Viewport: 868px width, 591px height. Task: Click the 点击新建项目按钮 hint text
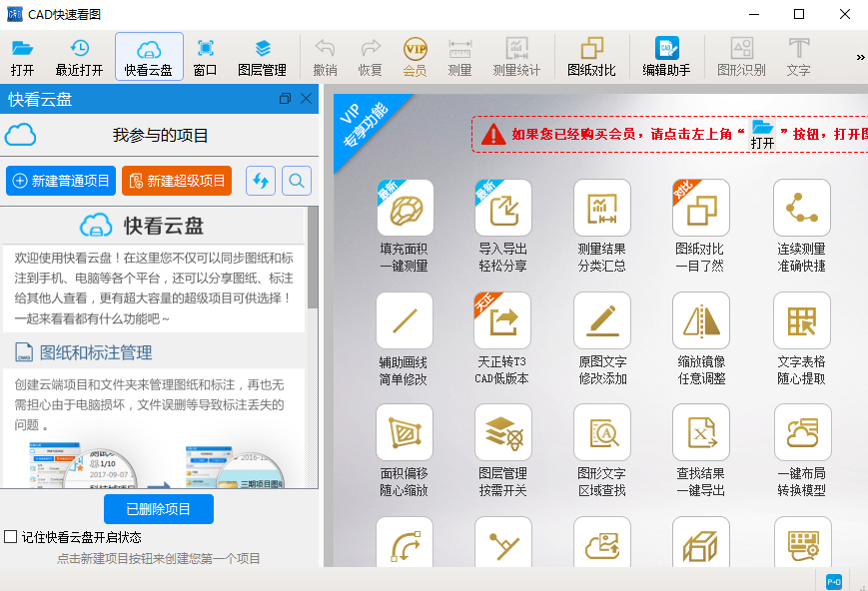click(159, 558)
